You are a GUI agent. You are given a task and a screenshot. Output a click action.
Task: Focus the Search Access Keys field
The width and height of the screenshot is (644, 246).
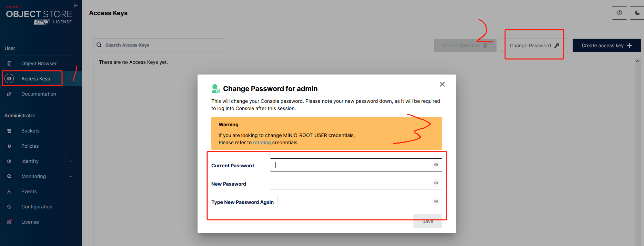coord(162,45)
